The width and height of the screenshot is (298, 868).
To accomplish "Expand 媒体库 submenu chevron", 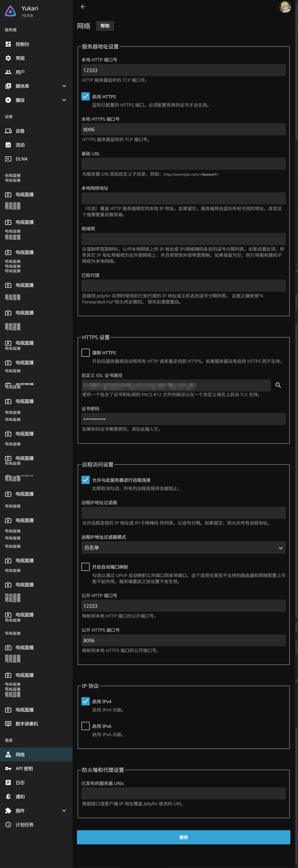I will (x=64, y=86).
